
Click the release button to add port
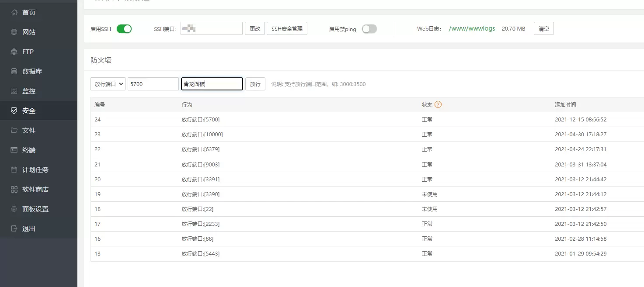coord(255,84)
